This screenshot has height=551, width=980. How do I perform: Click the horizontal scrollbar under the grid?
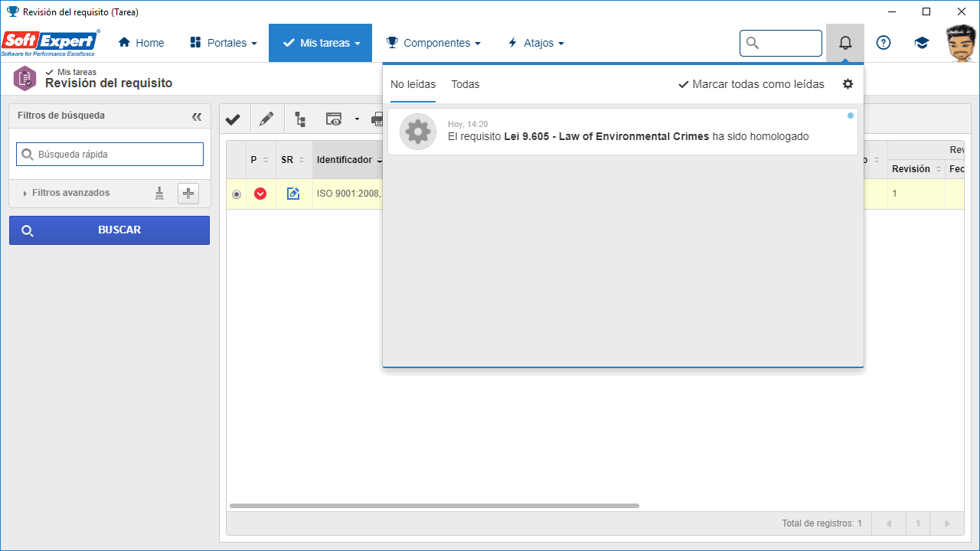[x=434, y=506]
